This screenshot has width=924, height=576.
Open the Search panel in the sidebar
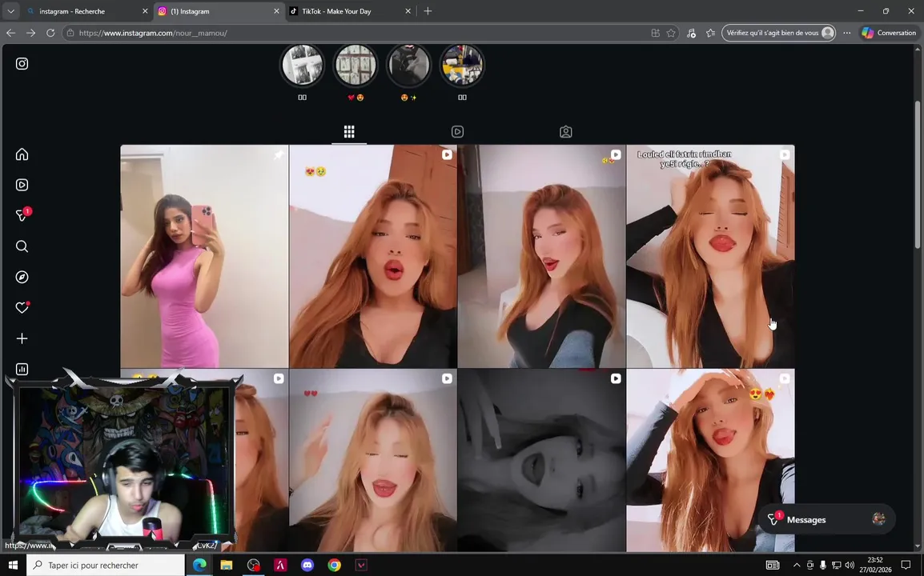click(22, 246)
